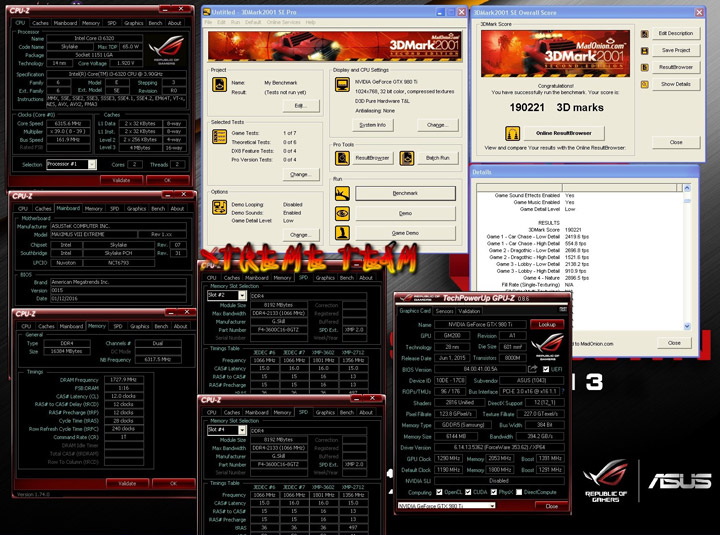Click the Details scrollbar down arrow

pos(687,326)
